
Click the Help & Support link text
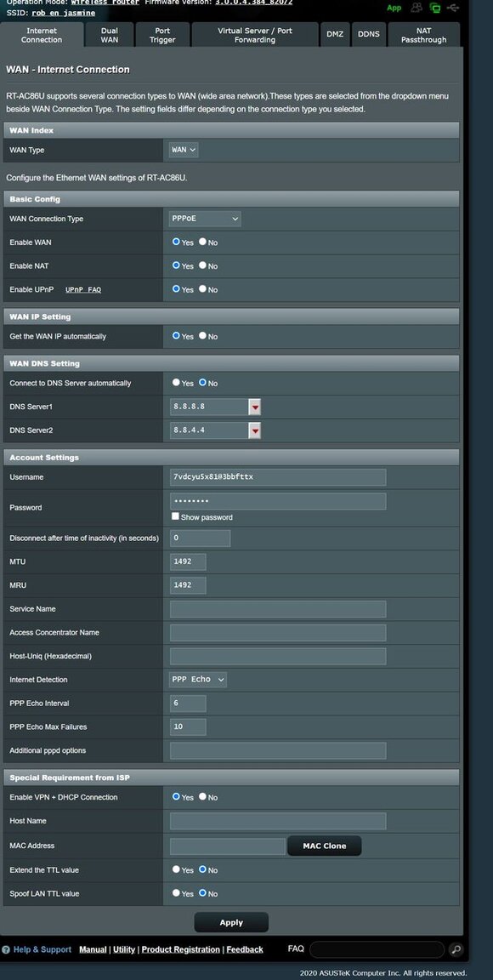click(x=42, y=950)
